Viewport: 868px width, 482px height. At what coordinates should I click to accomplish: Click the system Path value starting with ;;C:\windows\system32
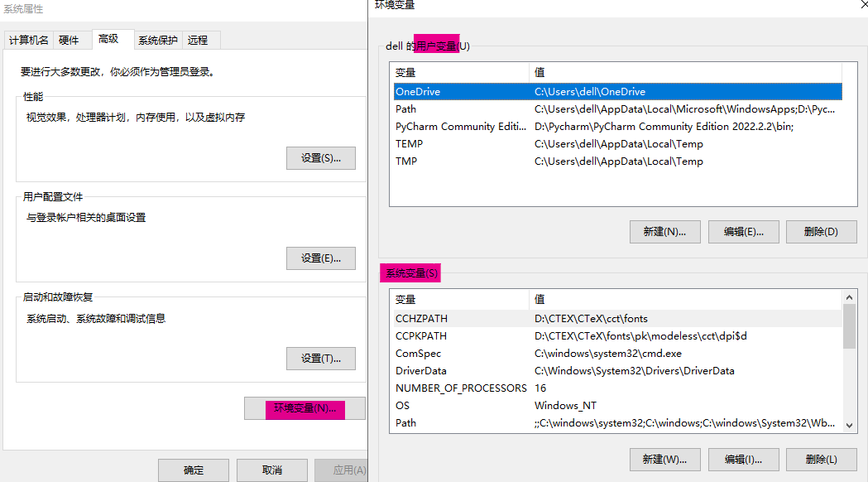[684, 423]
